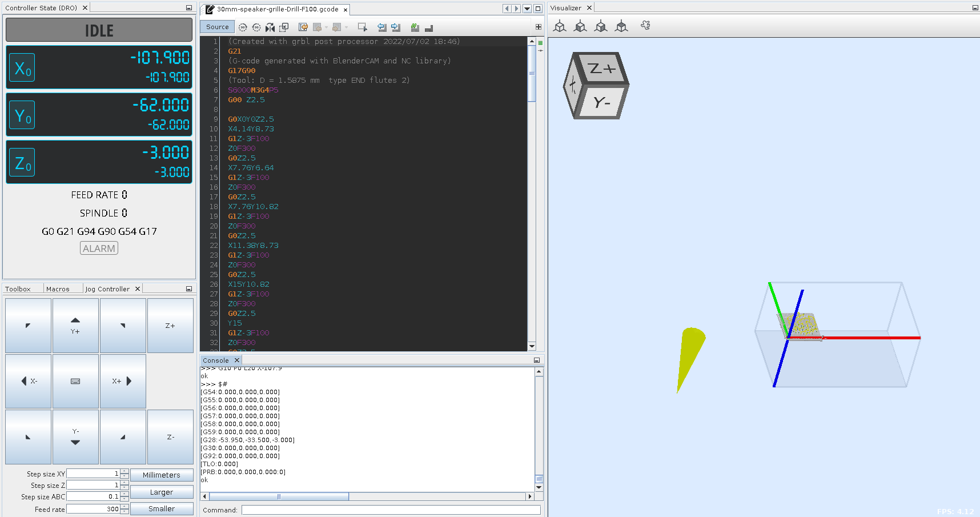Click the shift line left icon
980x517 pixels.
(x=382, y=27)
